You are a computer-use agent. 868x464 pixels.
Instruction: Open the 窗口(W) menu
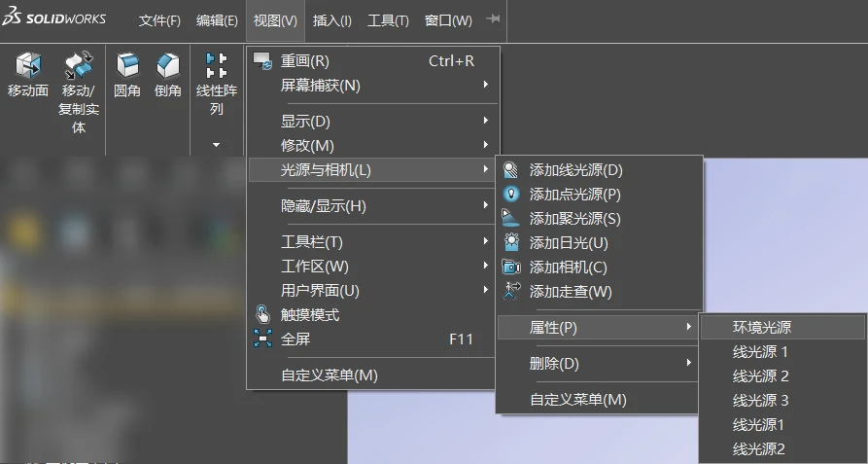pyautogui.click(x=448, y=20)
